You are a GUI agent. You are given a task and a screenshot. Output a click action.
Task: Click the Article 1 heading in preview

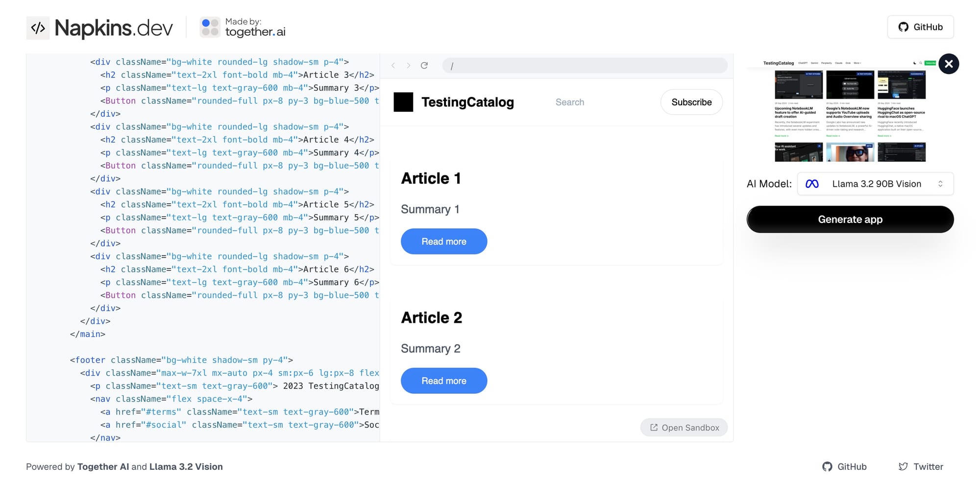coord(431,178)
